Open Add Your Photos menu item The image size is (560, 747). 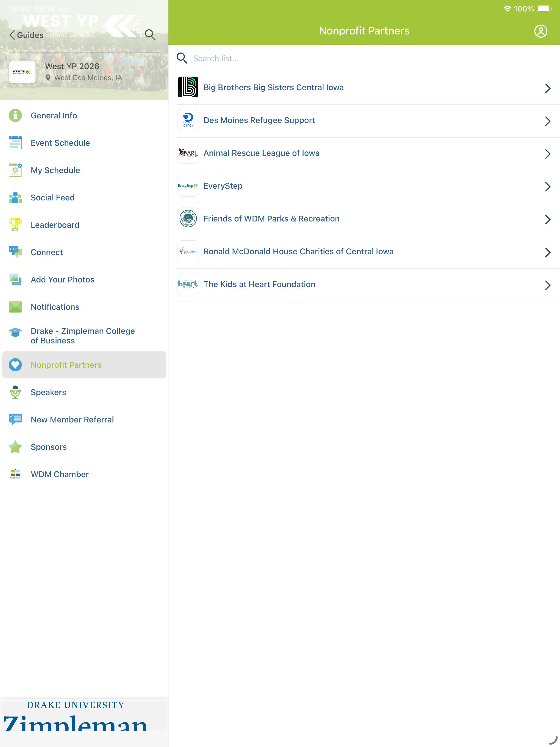coord(84,280)
